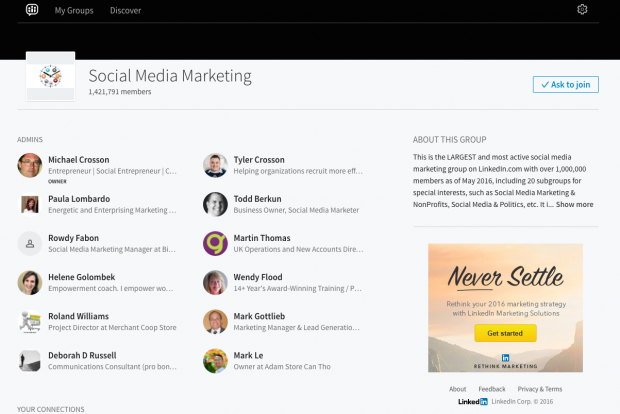
Task: Click Rowdy Fabon's placeholder avatar
Action: coord(30,243)
